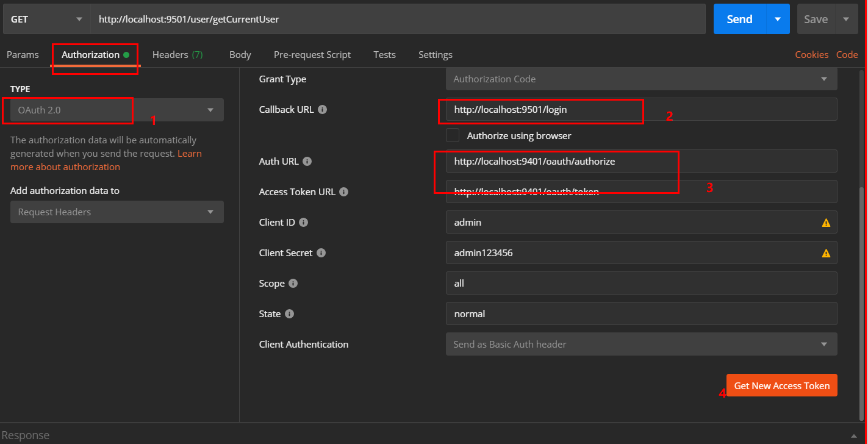Click the request URL input field
868x444 pixels.
point(398,20)
